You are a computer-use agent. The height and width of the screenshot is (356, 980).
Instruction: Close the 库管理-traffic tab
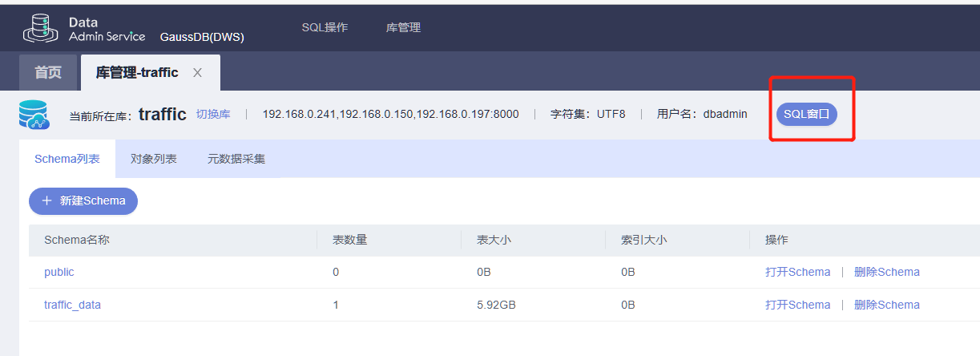[x=197, y=73]
